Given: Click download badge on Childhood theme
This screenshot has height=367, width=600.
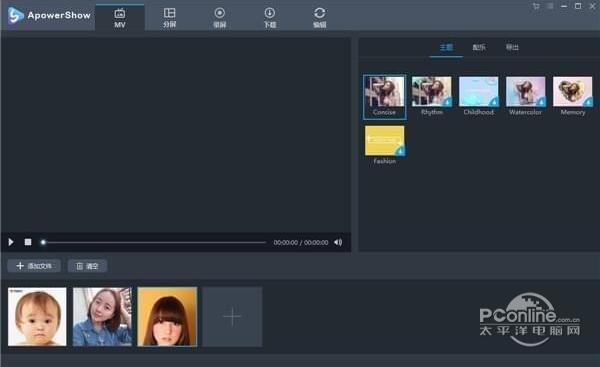Looking at the screenshot, I should pos(494,102).
